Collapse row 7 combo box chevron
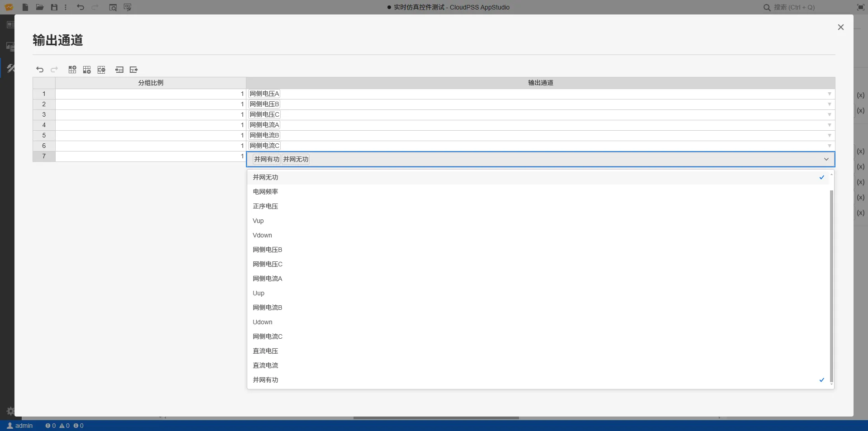Viewport: 868px width, 431px height. (826, 159)
